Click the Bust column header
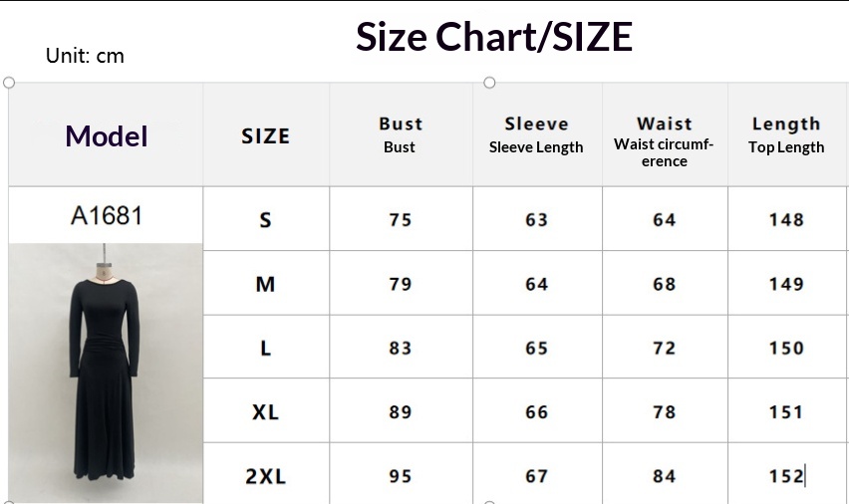 pos(401,134)
